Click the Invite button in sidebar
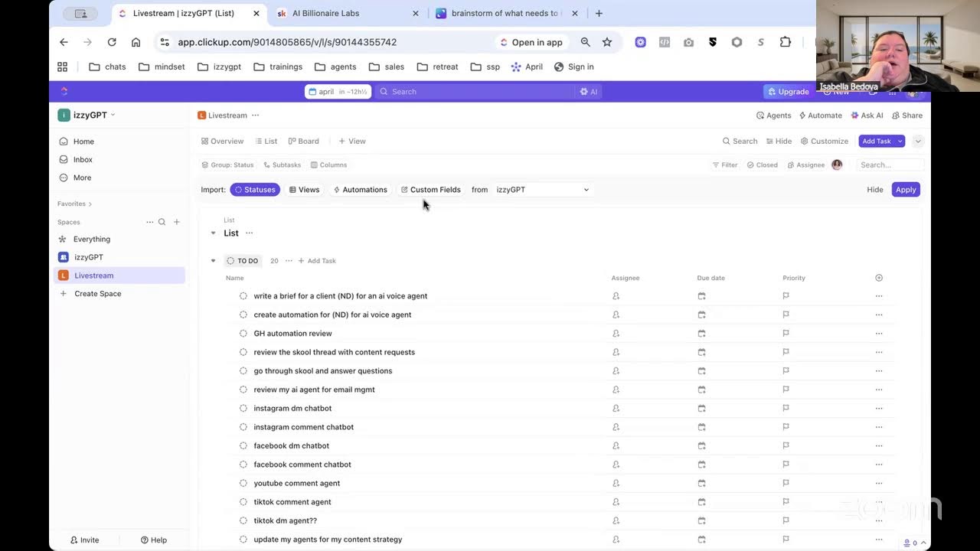This screenshot has height=551, width=980. pyautogui.click(x=84, y=540)
